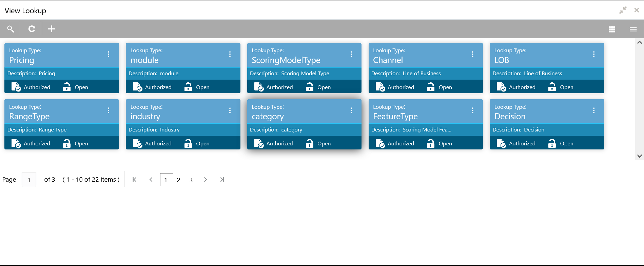Click Open lock icon on Pricing card
Viewport: 644px width, 266px height.
(x=67, y=87)
